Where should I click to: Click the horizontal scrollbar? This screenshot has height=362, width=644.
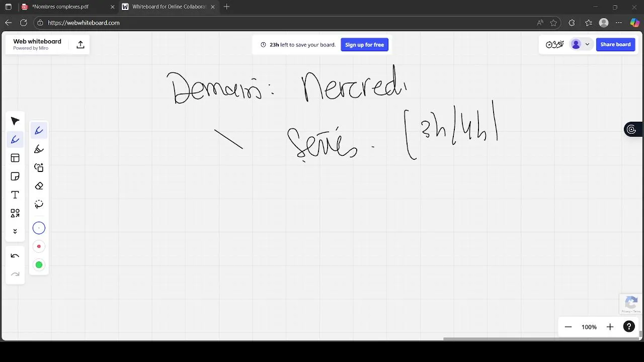pyautogui.click(x=541, y=339)
